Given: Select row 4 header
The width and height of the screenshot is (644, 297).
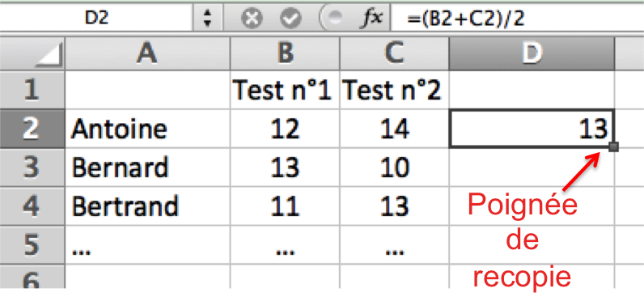Looking at the screenshot, I should 32,206.
